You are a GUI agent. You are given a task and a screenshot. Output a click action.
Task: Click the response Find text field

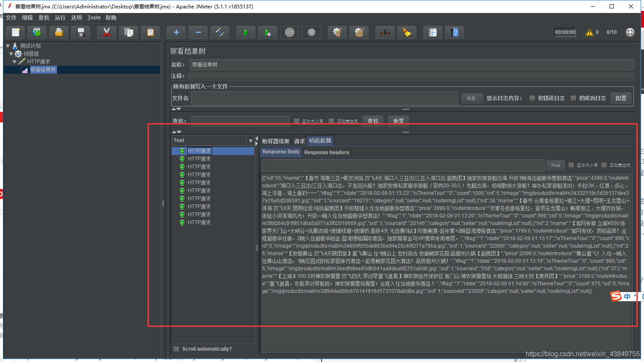403,165
